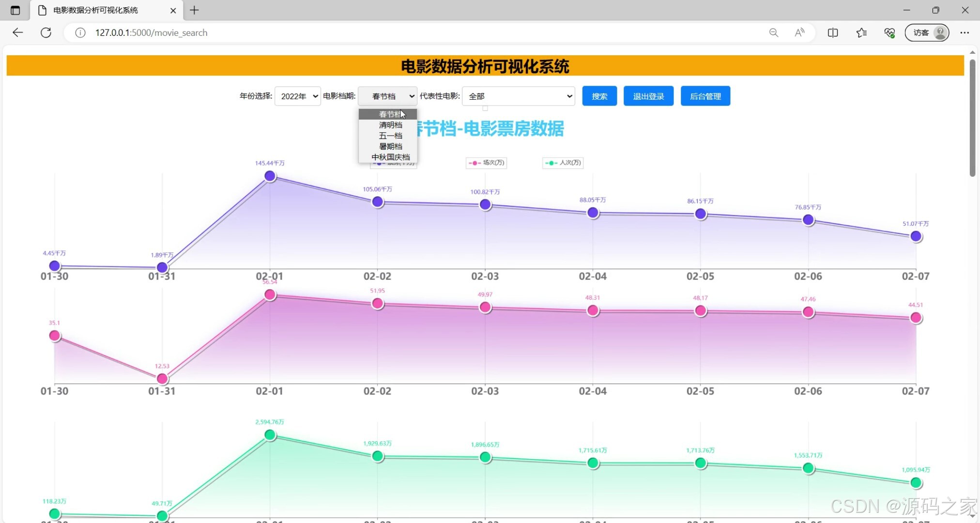Click the 退出登录 button
Viewport: 980px width, 523px height.
point(648,96)
